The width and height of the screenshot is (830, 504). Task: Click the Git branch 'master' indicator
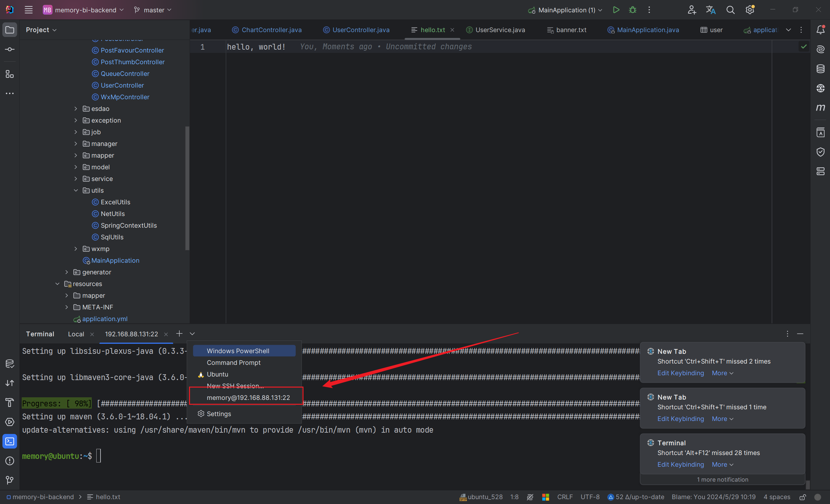pyautogui.click(x=152, y=9)
